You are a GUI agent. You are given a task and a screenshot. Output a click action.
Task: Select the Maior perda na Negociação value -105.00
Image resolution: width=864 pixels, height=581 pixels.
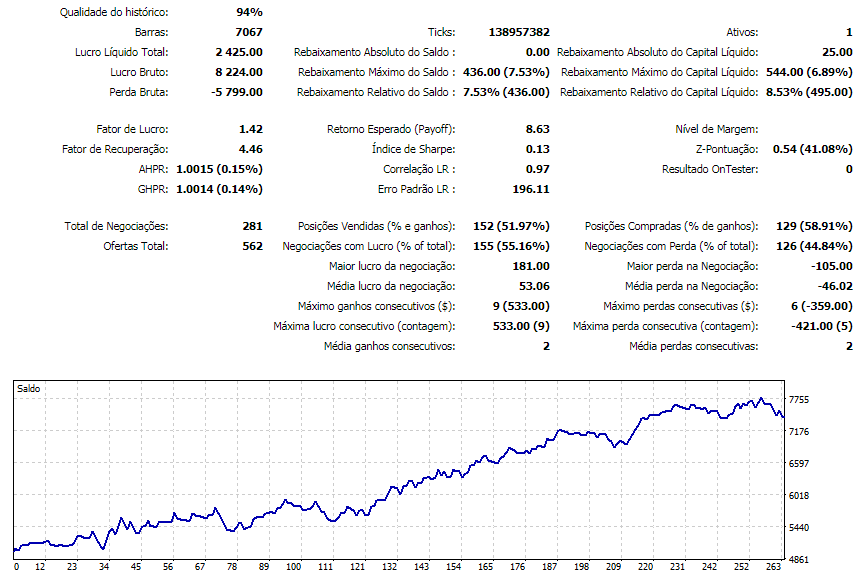(x=830, y=266)
